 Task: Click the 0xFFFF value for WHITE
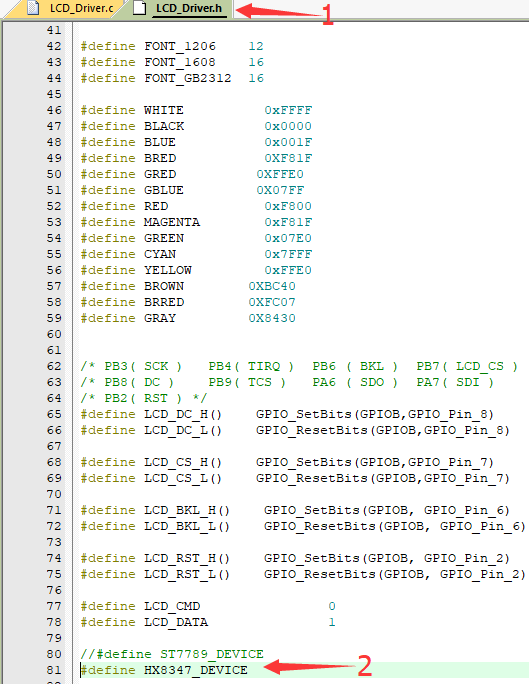point(288,110)
